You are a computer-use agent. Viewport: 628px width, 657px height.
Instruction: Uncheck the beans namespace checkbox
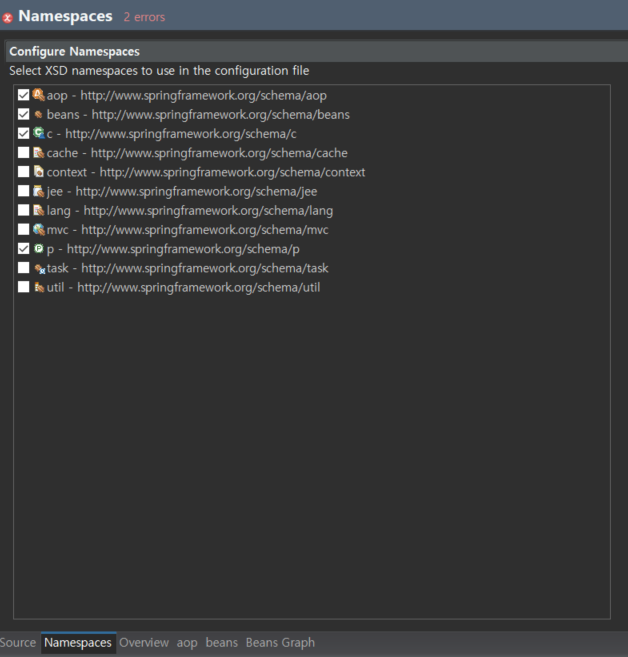[x=23, y=114]
